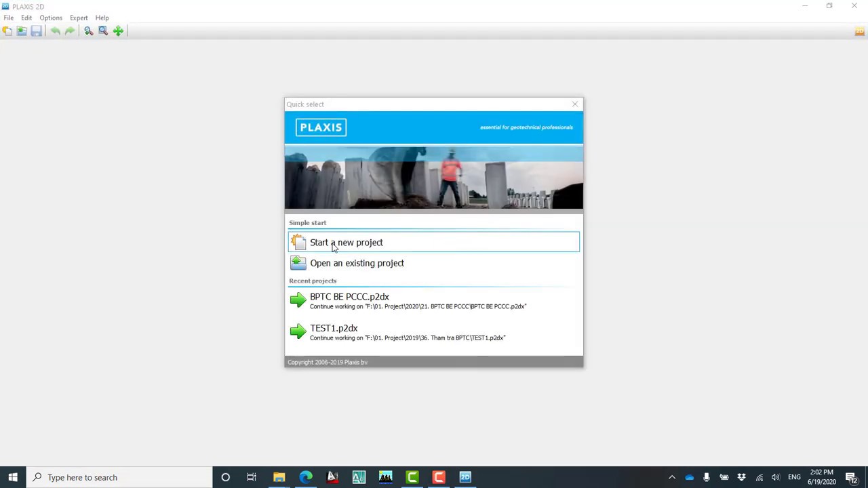Open an existing project
This screenshot has height=488, width=868.
pyautogui.click(x=434, y=263)
